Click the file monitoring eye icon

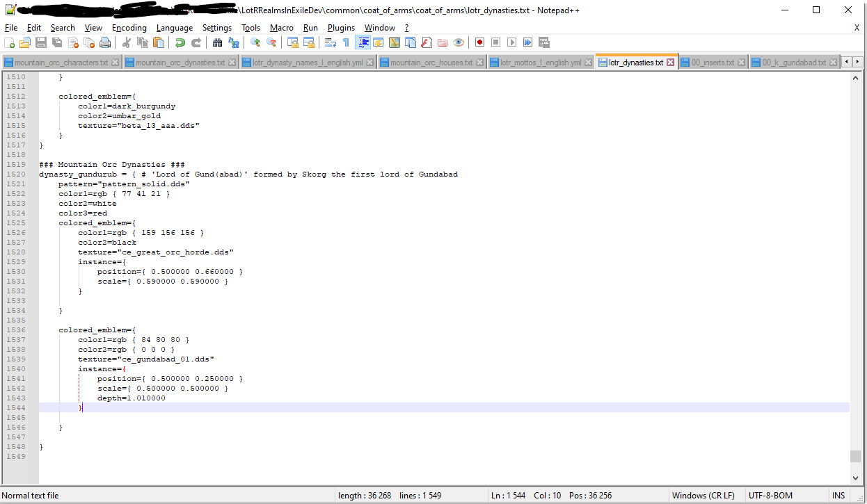[x=459, y=42]
